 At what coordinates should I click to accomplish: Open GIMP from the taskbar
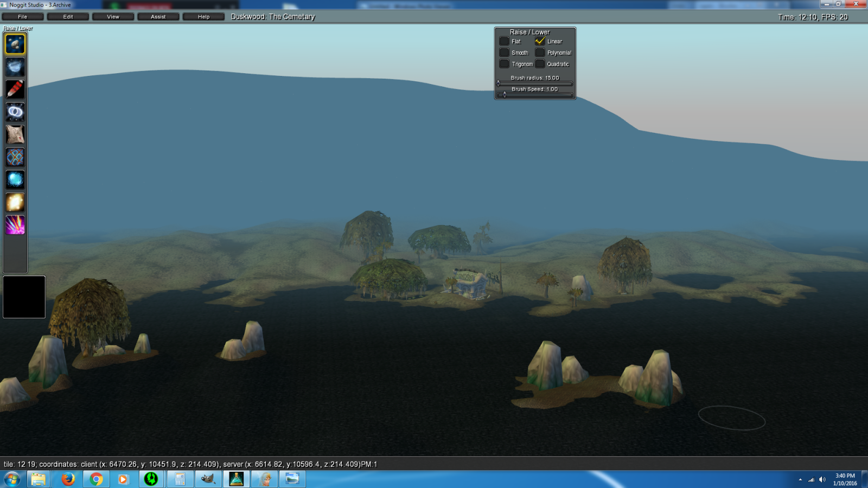tap(208, 479)
